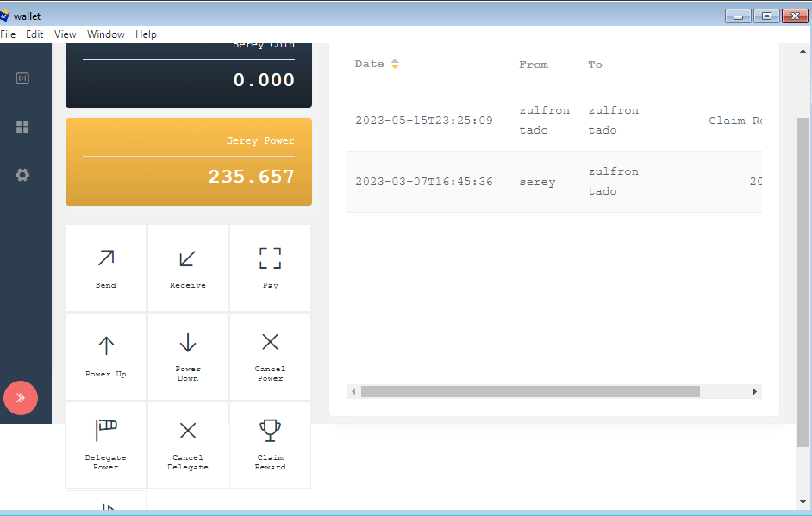Viewport: 812px width, 516px height.
Task: Click the 'serey' sender cell
Action: coord(537,182)
